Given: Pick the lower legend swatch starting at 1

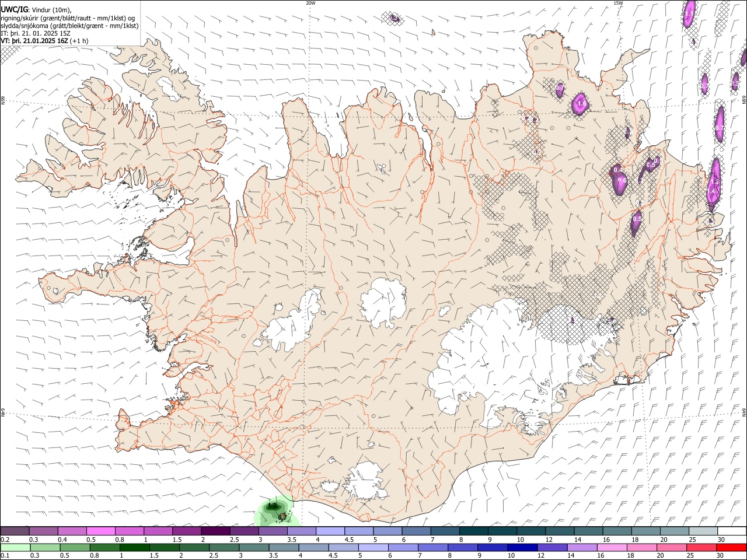Looking at the screenshot, I should point(135,548).
